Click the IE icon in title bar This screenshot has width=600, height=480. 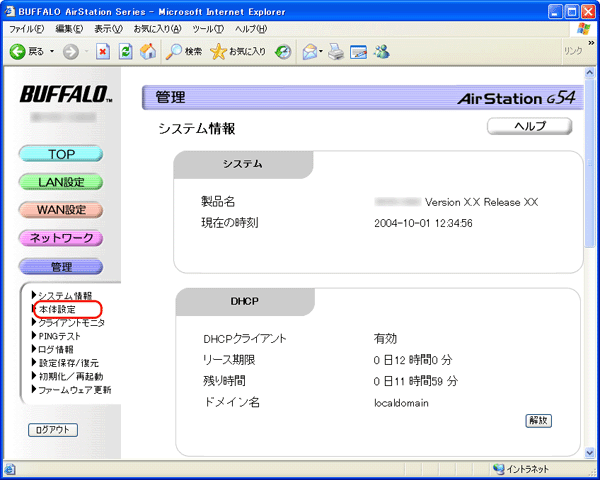[x=10, y=11]
